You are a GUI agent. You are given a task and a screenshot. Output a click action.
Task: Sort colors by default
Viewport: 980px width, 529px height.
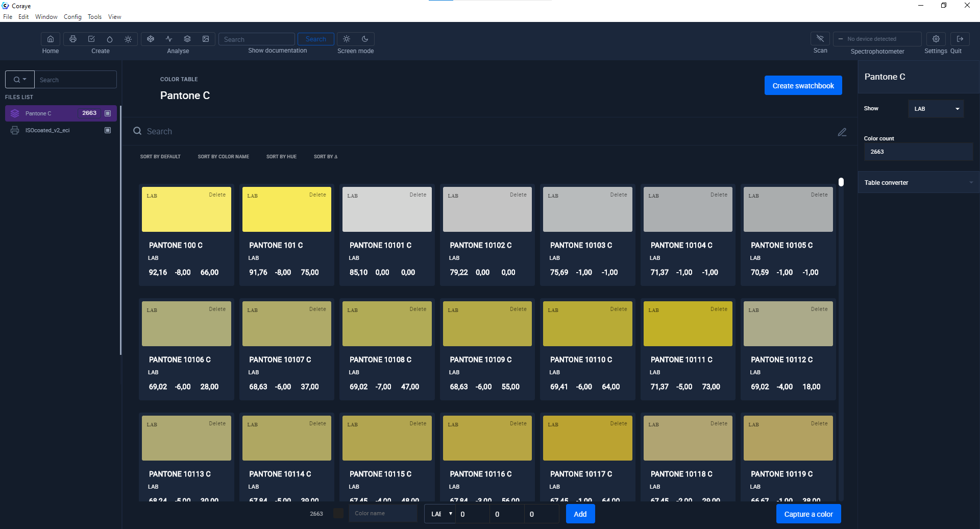pyautogui.click(x=160, y=157)
